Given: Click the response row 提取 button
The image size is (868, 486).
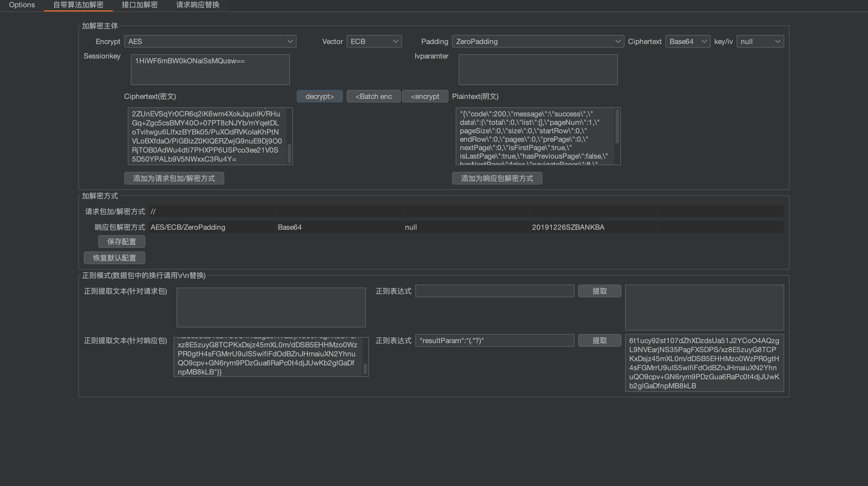Looking at the screenshot, I should point(599,340).
